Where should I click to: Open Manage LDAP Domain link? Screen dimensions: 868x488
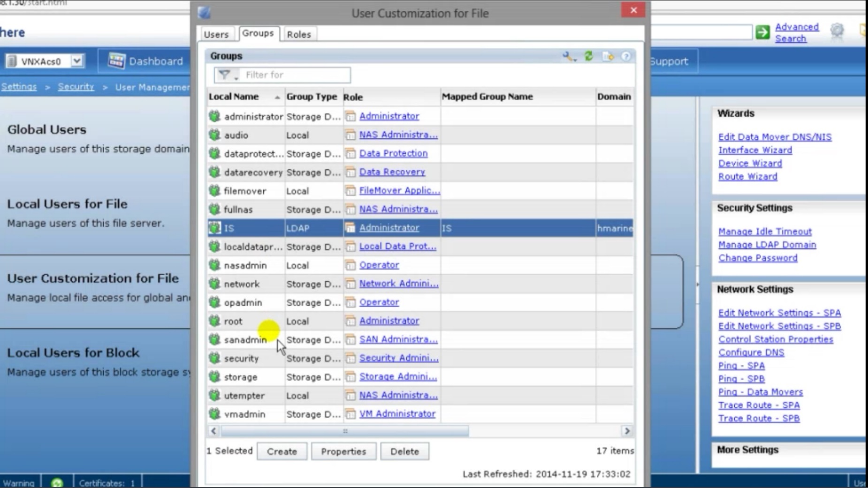pos(767,245)
